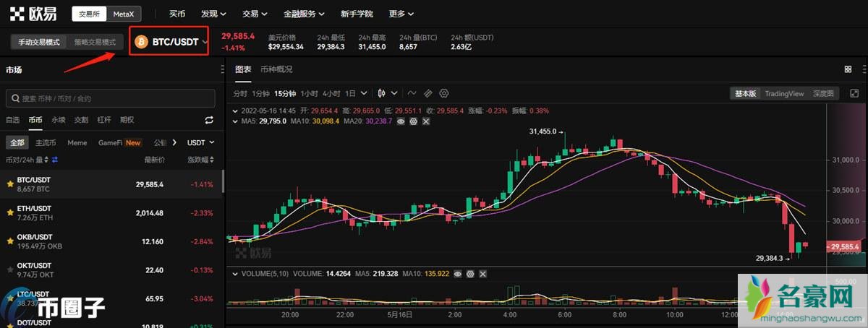Screen dimensions: 868x328
Task: Click the swap arrows icon in market tabs
Action: click(x=210, y=120)
